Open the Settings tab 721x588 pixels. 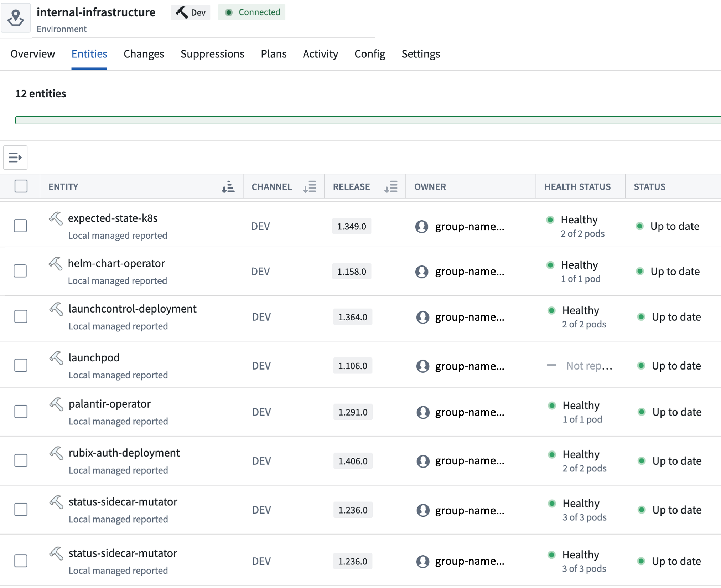(x=421, y=54)
